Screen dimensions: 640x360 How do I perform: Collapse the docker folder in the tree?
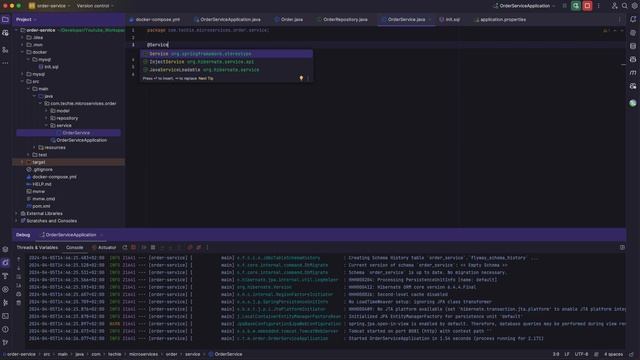22,52
